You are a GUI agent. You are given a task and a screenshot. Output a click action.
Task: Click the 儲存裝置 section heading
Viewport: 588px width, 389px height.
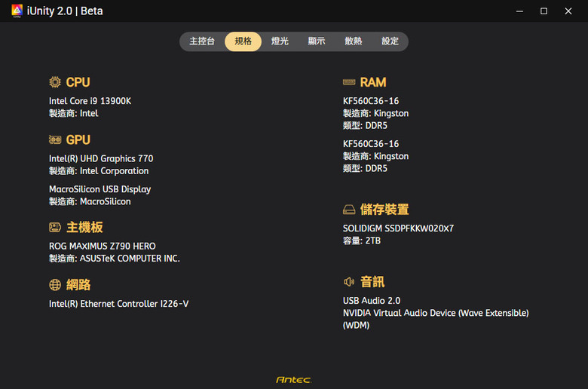[x=384, y=210]
